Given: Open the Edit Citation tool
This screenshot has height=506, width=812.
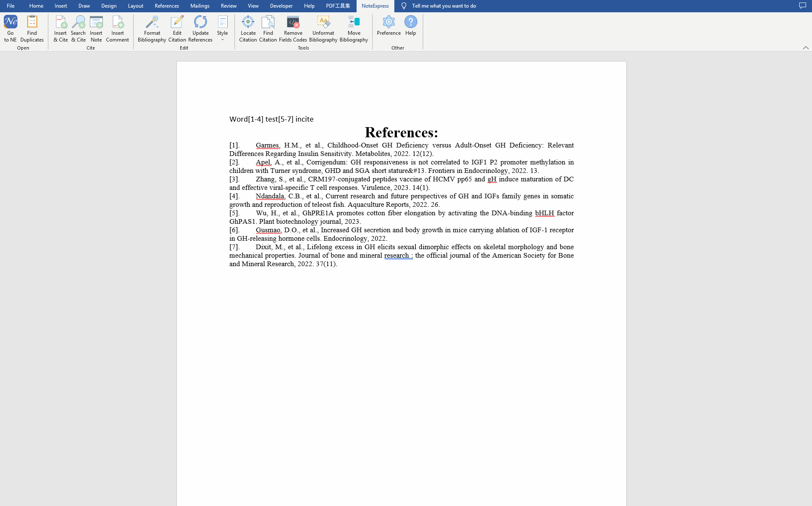Looking at the screenshot, I should pos(177,28).
